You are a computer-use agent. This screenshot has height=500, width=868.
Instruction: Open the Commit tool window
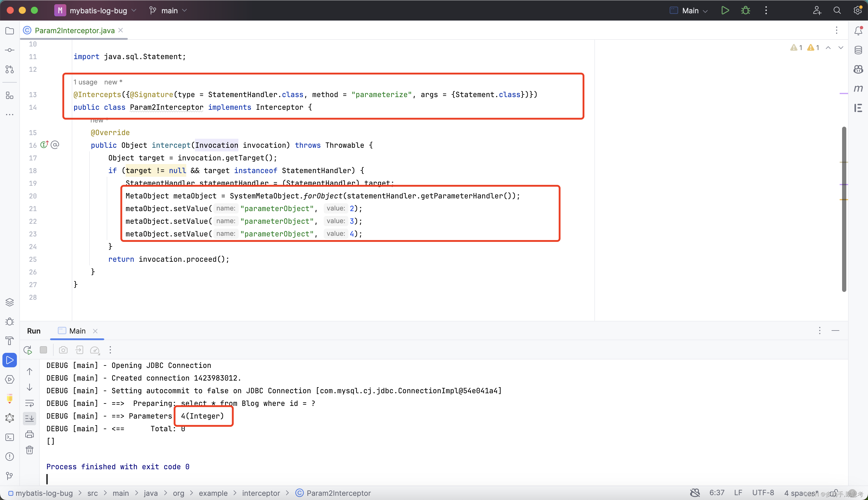coord(10,50)
